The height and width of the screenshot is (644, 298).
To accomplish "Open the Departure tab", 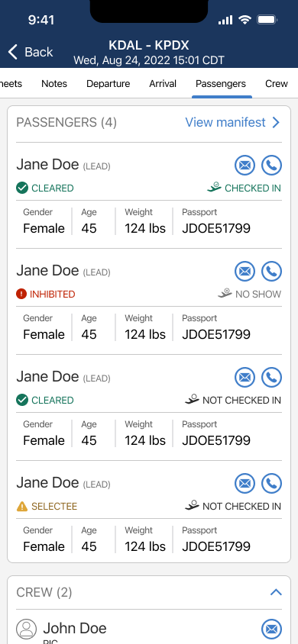I will click(x=108, y=84).
